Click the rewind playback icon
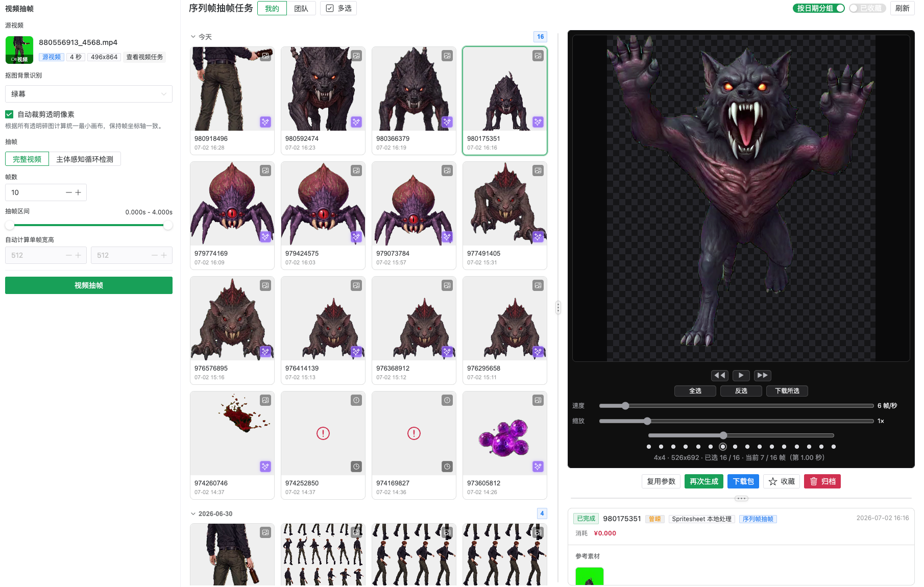The height and width of the screenshot is (587, 924). 719,375
